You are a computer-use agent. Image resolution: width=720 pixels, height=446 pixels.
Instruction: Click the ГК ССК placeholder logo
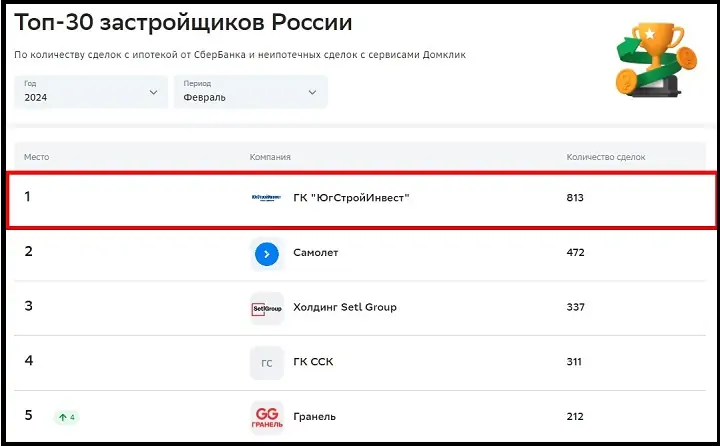click(267, 362)
